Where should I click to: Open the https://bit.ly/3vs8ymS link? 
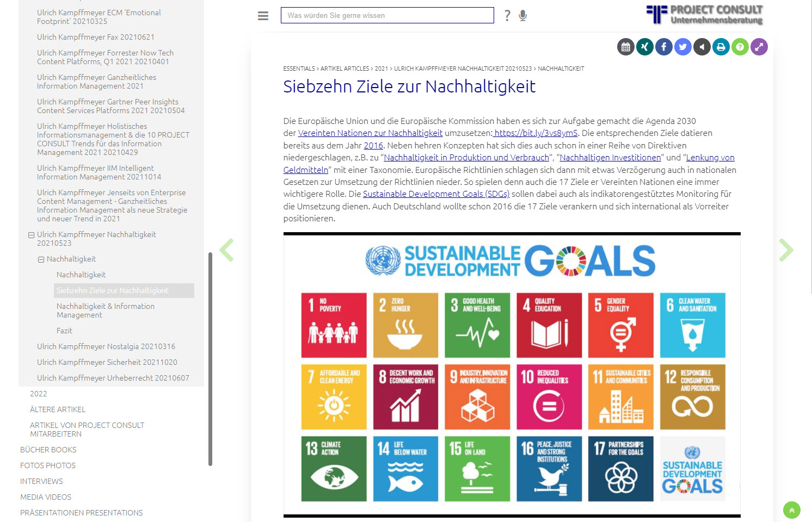click(536, 133)
